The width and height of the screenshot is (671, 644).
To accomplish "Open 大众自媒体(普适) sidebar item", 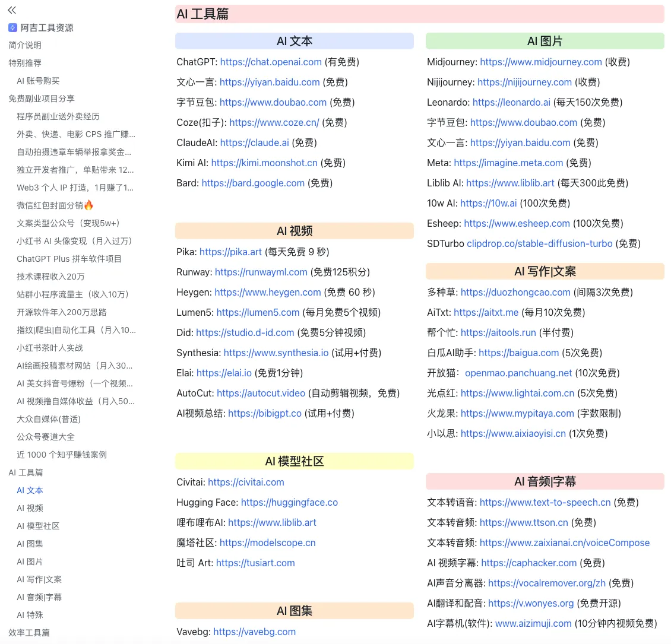I will click(49, 419).
